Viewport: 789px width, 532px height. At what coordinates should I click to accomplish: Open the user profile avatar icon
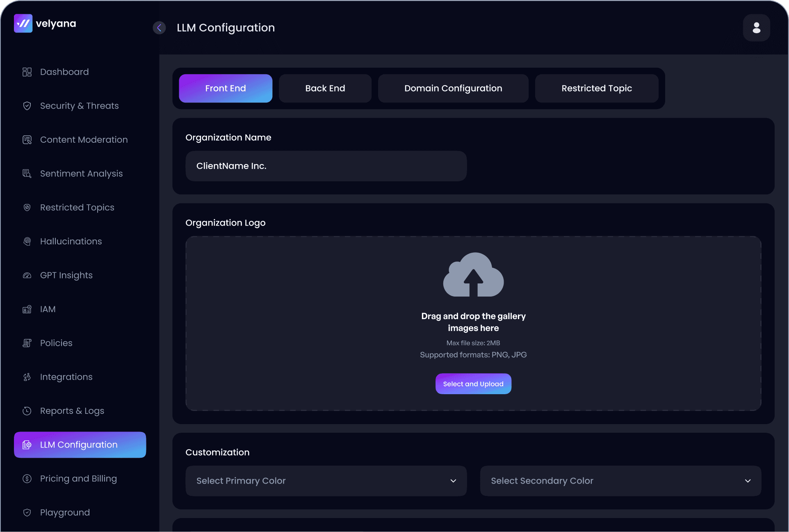(756, 27)
